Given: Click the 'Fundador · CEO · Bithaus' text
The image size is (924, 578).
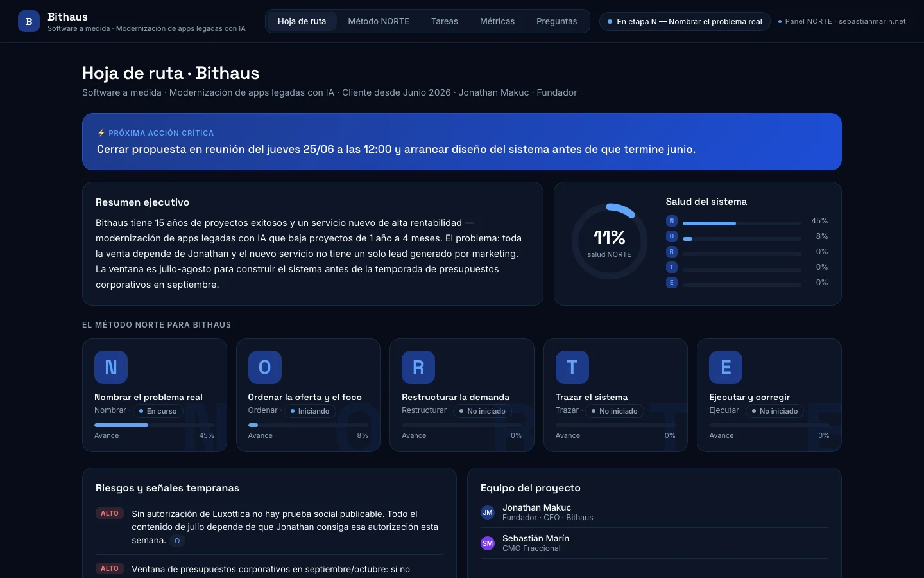Looking at the screenshot, I should point(547,518).
